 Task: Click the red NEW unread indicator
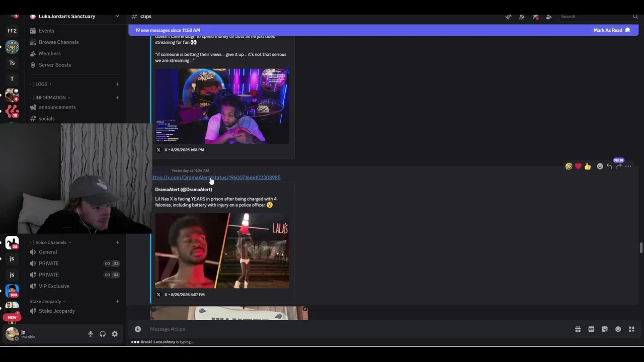(12, 317)
